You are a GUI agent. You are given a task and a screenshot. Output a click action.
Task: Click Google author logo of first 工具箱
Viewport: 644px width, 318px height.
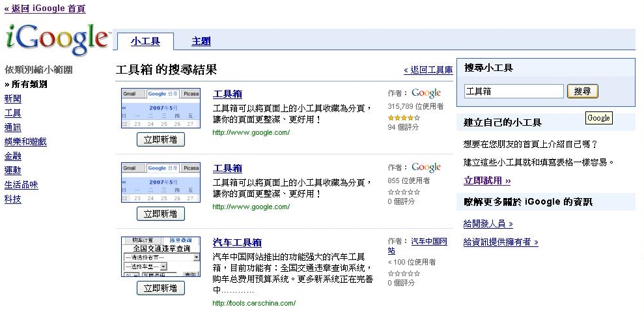tap(426, 93)
